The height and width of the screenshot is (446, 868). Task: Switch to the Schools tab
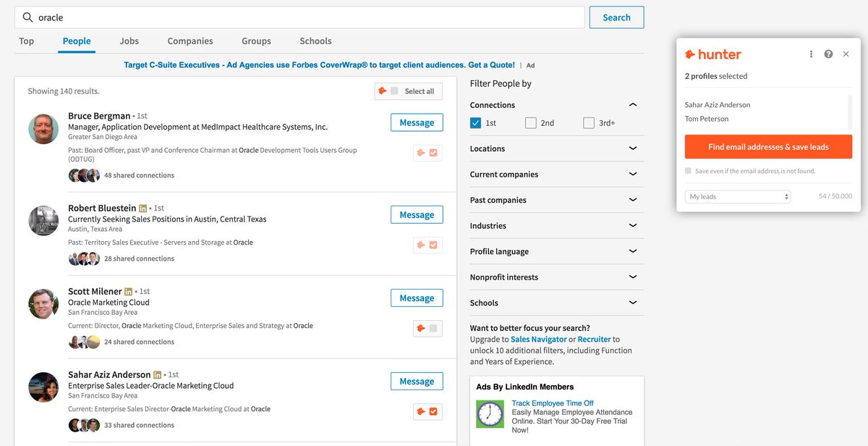(x=315, y=41)
